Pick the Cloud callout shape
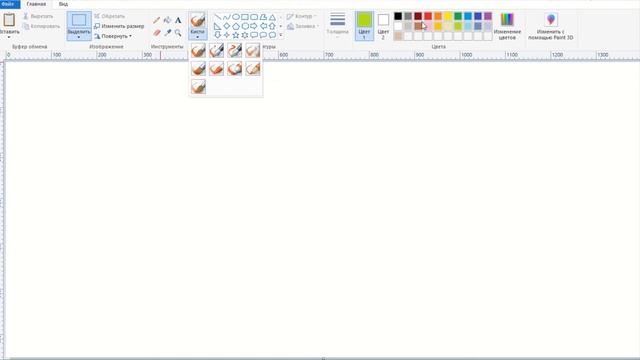The height and width of the screenshot is (360, 640). (x=272, y=35)
